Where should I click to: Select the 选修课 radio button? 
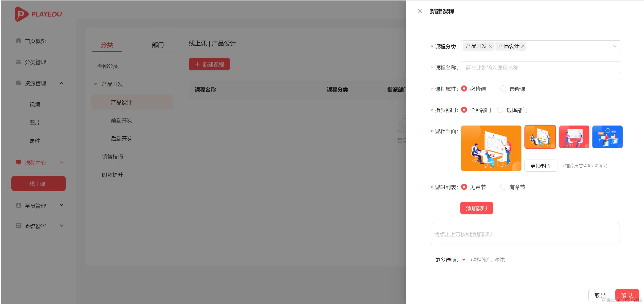(x=503, y=88)
